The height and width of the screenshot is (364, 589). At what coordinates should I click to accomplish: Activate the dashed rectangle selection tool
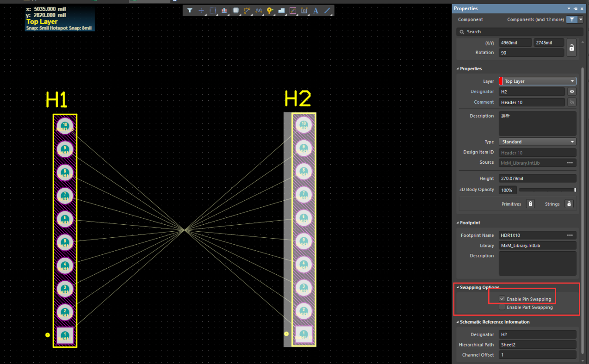point(213,10)
